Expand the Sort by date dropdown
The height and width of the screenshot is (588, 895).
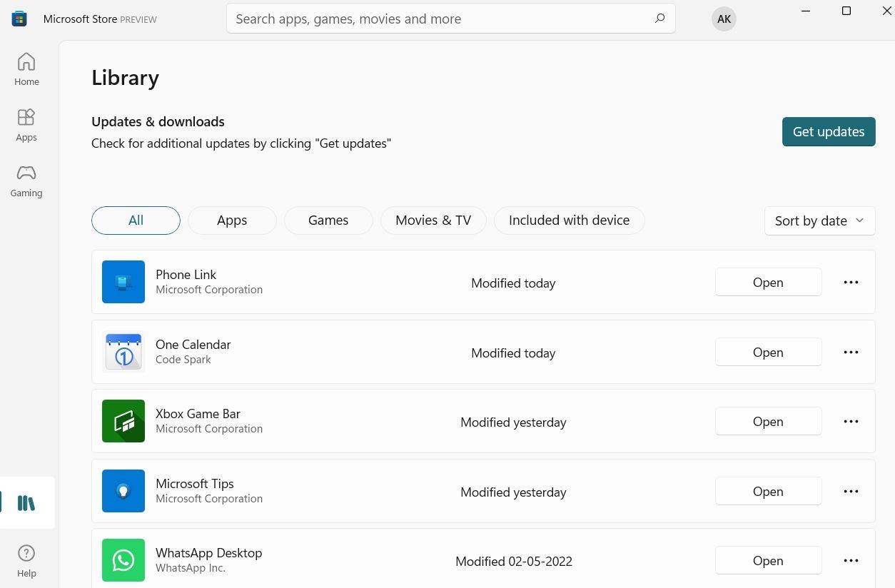(x=819, y=220)
